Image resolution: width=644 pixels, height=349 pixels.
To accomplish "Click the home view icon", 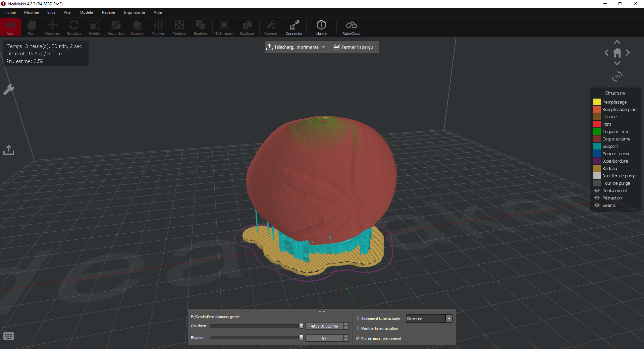I will click(x=617, y=53).
